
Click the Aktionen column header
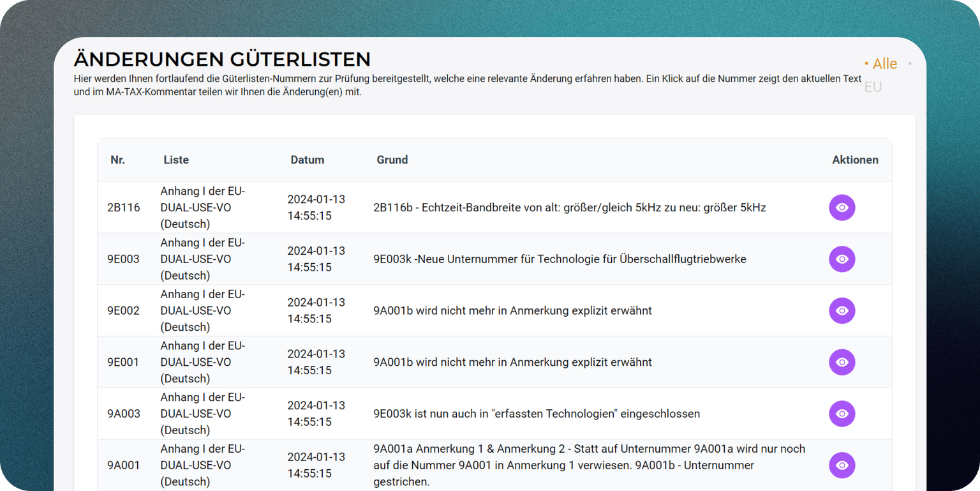coord(855,160)
